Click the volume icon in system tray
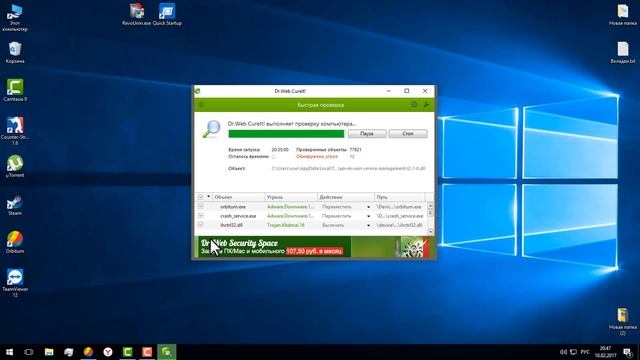Screen dimensions: 640x360 coord(563,352)
